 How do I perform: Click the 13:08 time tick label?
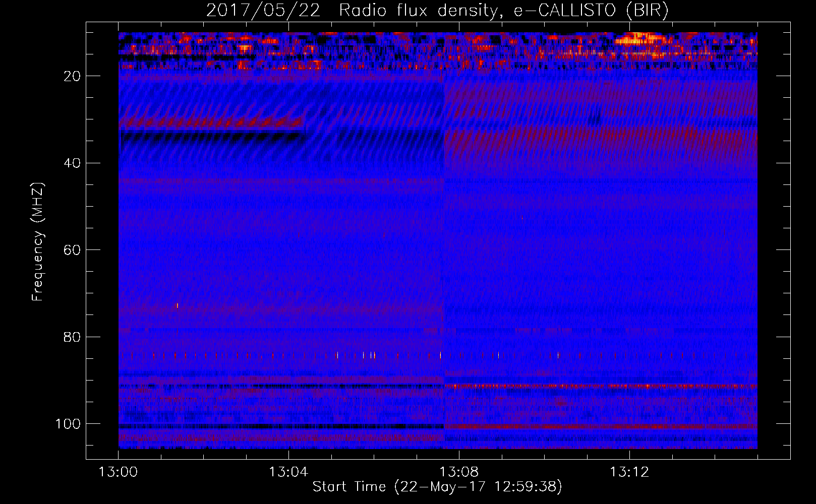459,472
